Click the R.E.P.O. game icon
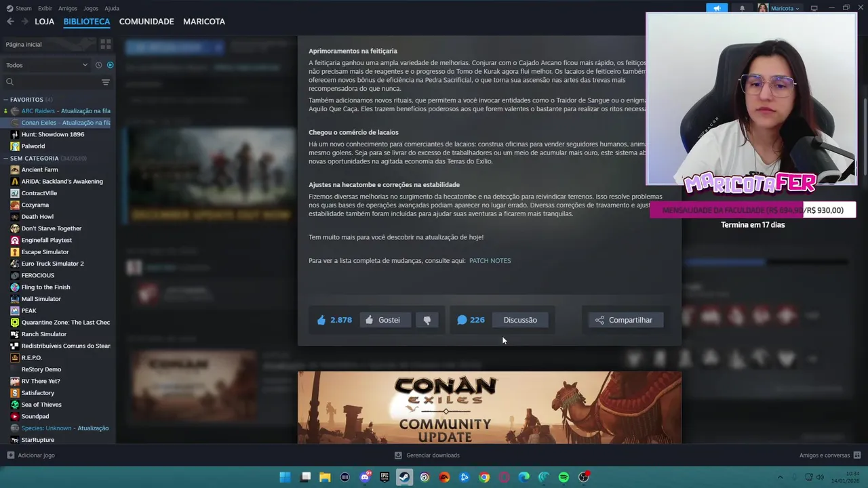 [15, 357]
